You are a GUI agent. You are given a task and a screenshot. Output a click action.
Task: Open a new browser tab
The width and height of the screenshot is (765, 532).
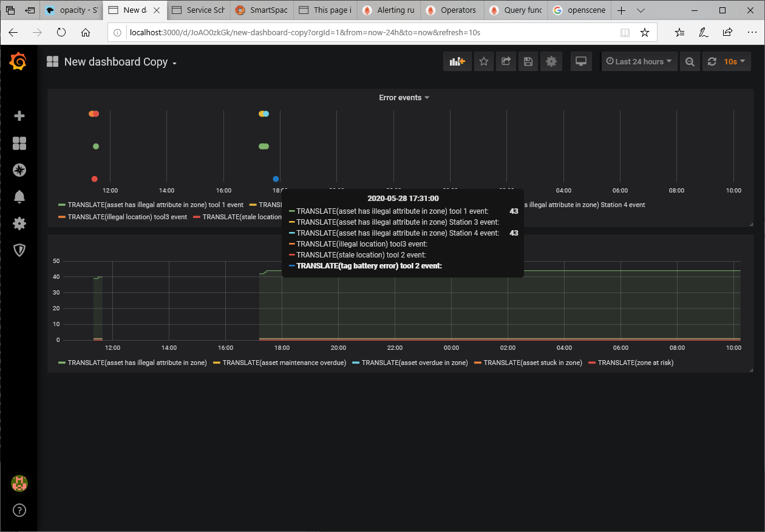(621, 10)
